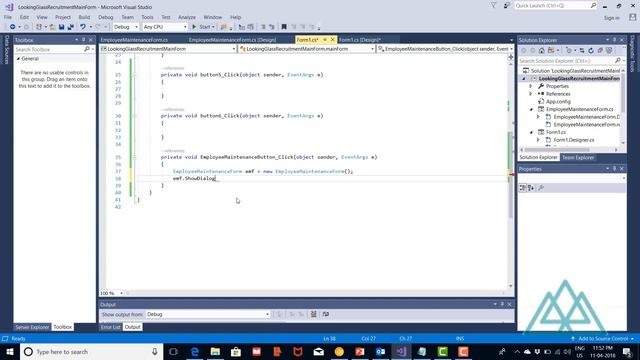Select App.config in Solution Explorer
This screenshot has width=640, height=360.
click(558, 102)
